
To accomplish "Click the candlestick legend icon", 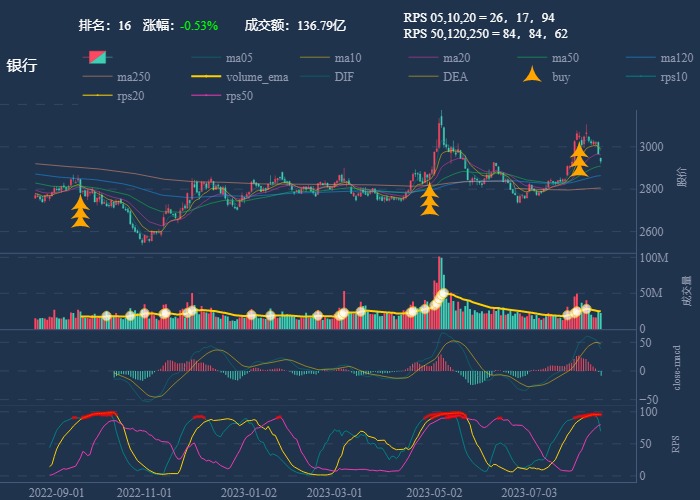I will point(97,57).
